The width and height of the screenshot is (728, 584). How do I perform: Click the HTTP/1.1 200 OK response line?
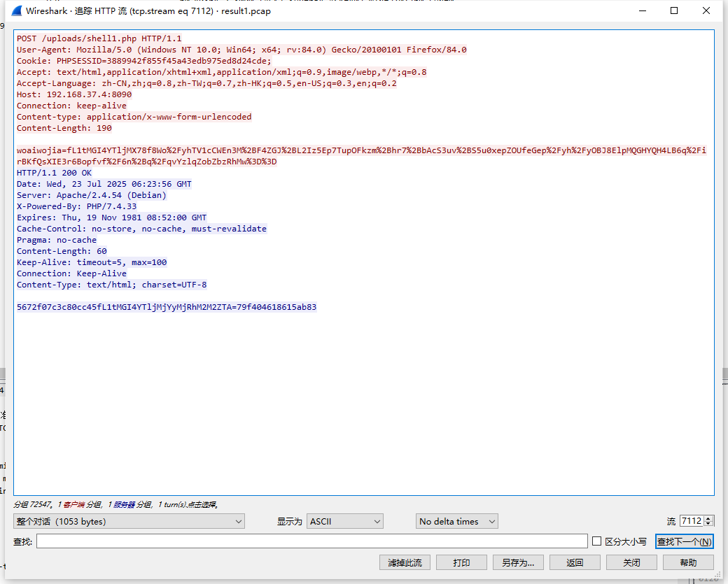pos(54,173)
